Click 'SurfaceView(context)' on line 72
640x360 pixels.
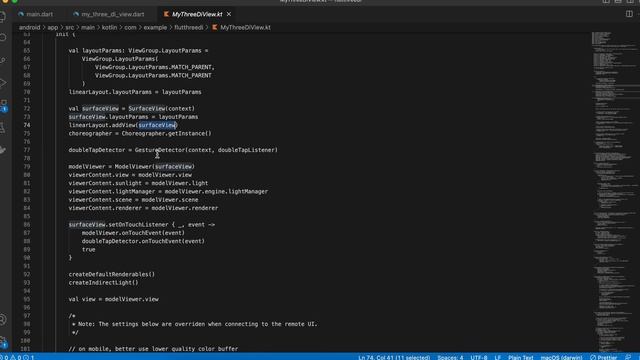pos(161,109)
